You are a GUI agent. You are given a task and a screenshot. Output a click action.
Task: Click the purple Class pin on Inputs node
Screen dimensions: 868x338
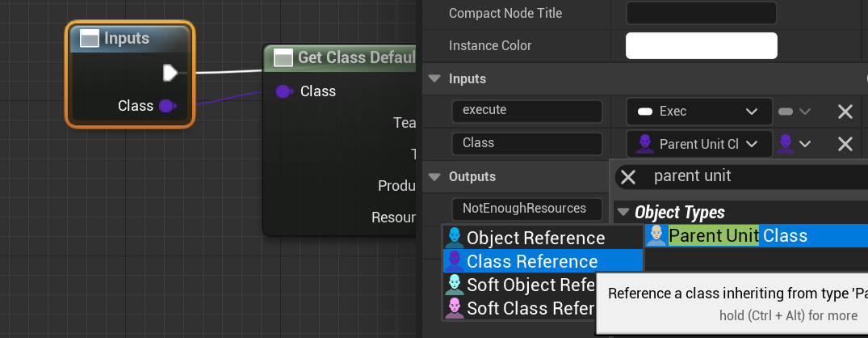(x=167, y=106)
